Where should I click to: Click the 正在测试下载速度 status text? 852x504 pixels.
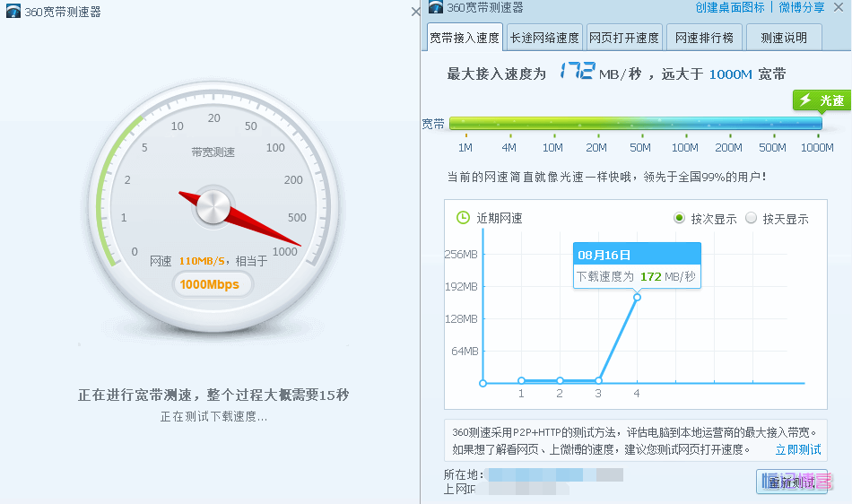point(213,416)
